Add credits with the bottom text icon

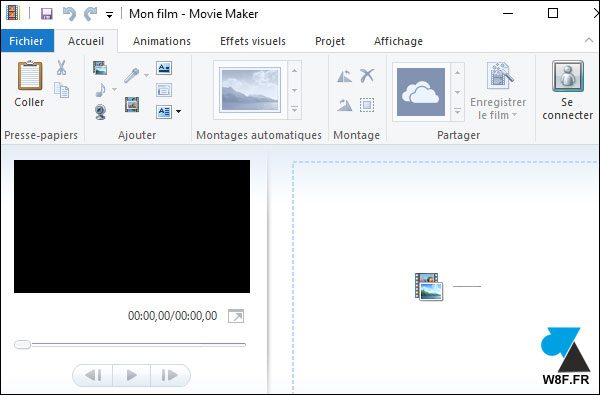tap(164, 112)
